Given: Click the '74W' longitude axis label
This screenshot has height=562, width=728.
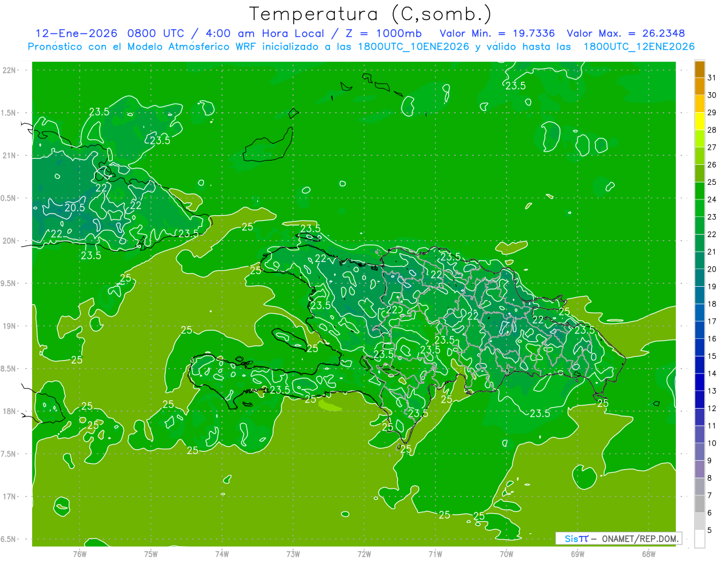Looking at the screenshot, I should pos(222,554).
